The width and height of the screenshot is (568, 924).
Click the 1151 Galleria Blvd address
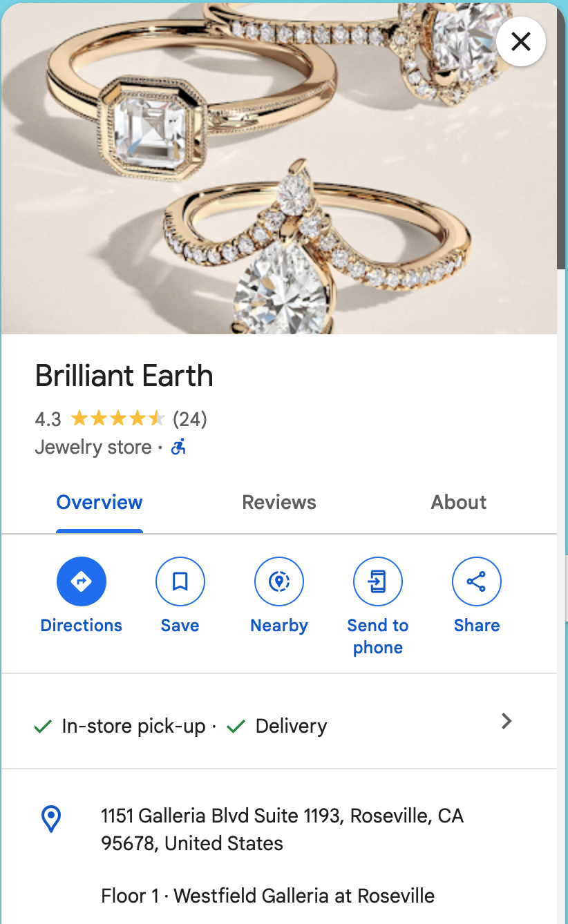(x=282, y=829)
